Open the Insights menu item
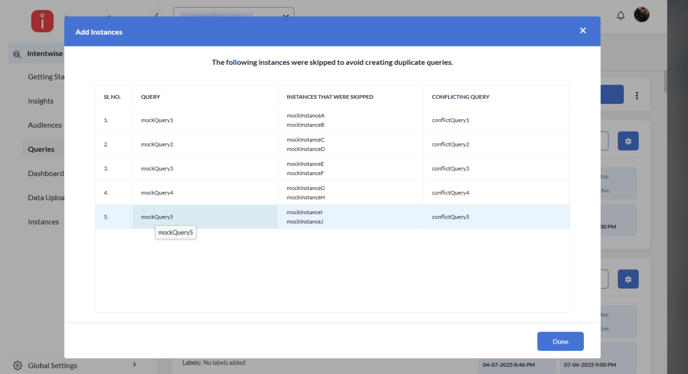This screenshot has width=688, height=374. 40,101
